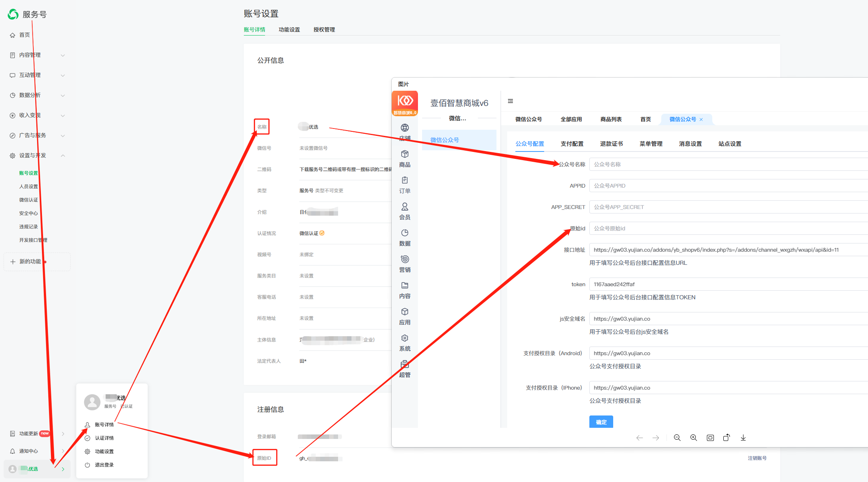Screen dimensions: 868x482
Task: Expand the 广告与服务 chevron
Action: [63, 136]
